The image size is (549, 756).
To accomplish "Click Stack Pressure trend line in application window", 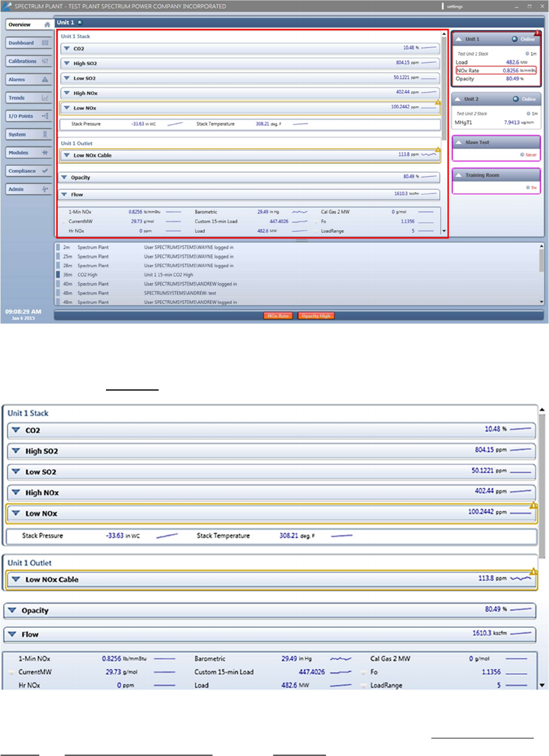I will pos(175,124).
